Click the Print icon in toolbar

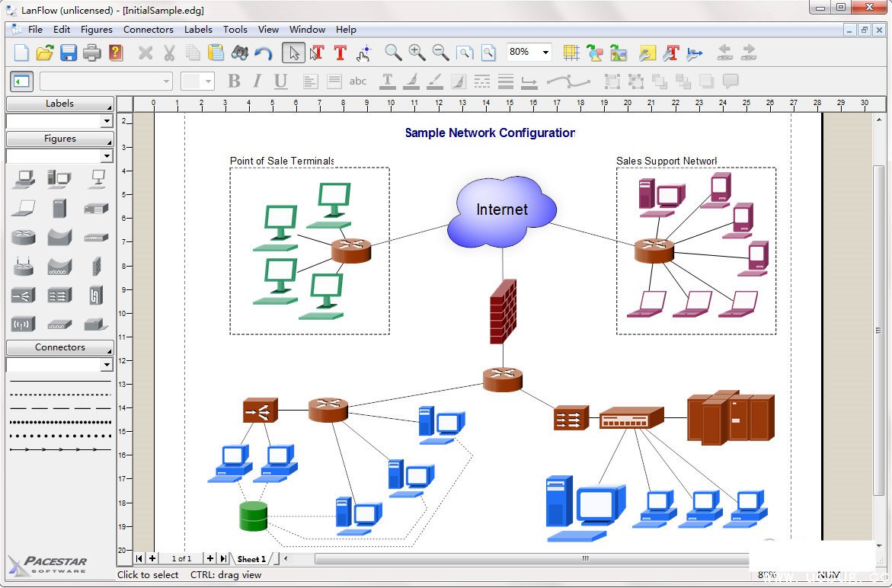[92, 53]
